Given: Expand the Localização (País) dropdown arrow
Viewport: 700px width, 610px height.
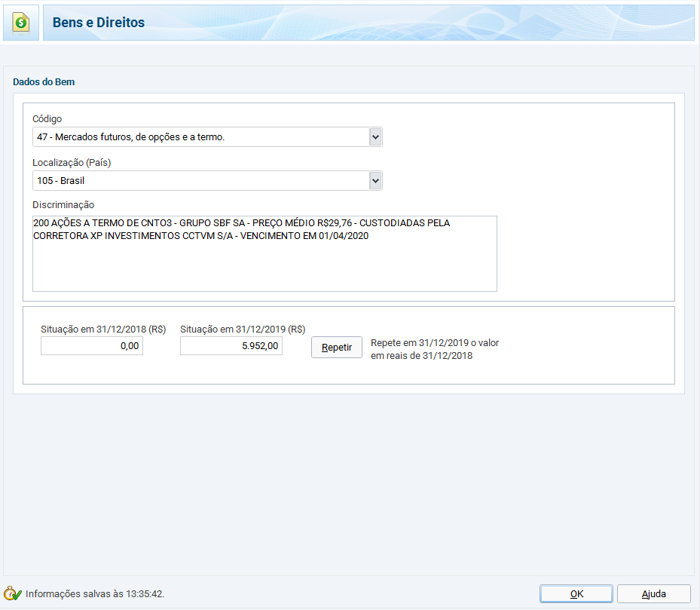Looking at the screenshot, I should [x=375, y=181].
